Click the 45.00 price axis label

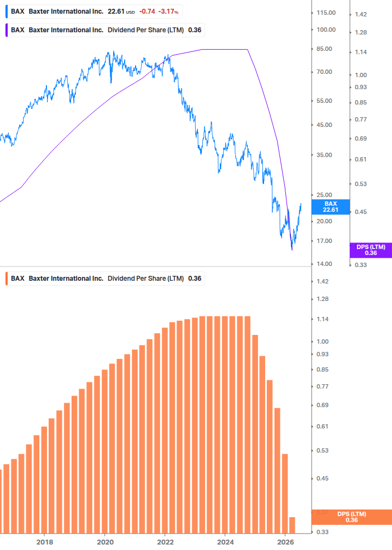[324, 125]
